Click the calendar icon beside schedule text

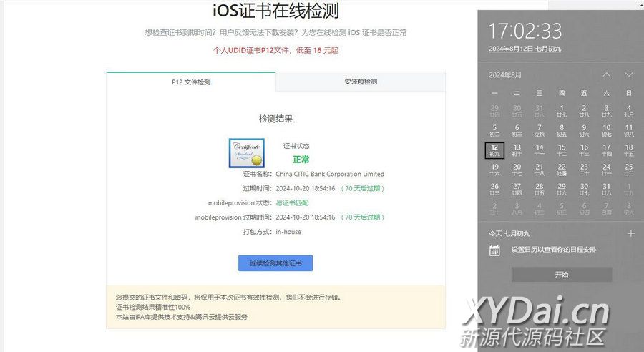(x=494, y=250)
